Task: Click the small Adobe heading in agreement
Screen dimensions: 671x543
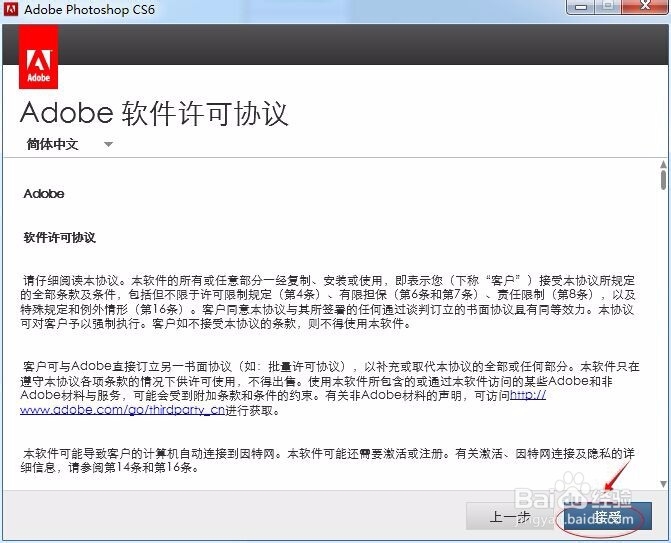Action: tap(44, 194)
